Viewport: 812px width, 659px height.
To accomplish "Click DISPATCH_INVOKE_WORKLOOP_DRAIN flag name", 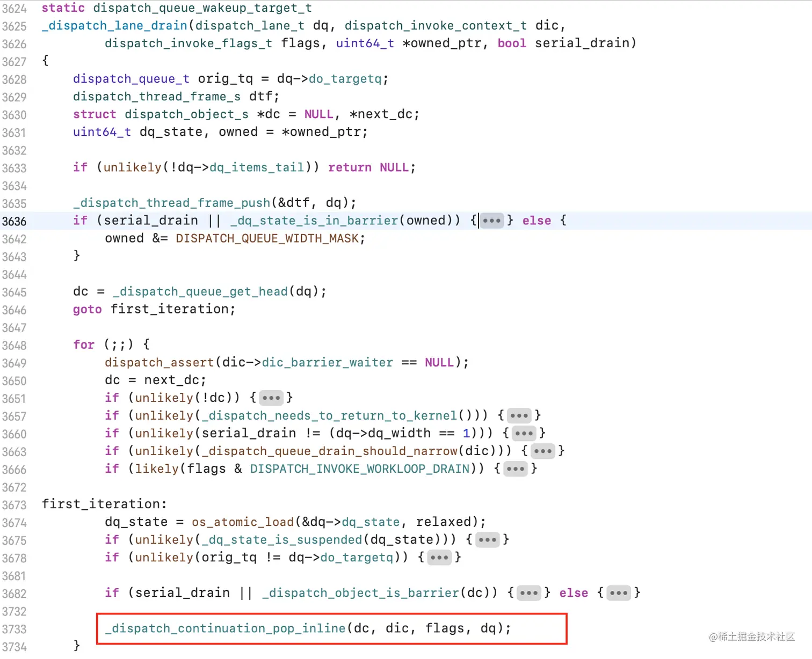I will tap(360, 468).
